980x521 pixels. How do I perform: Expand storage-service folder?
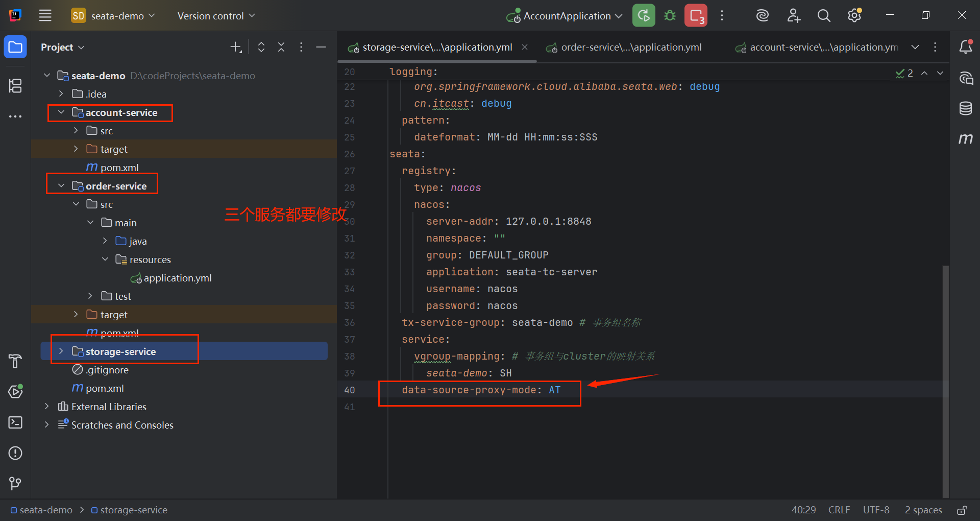point(61,351)
